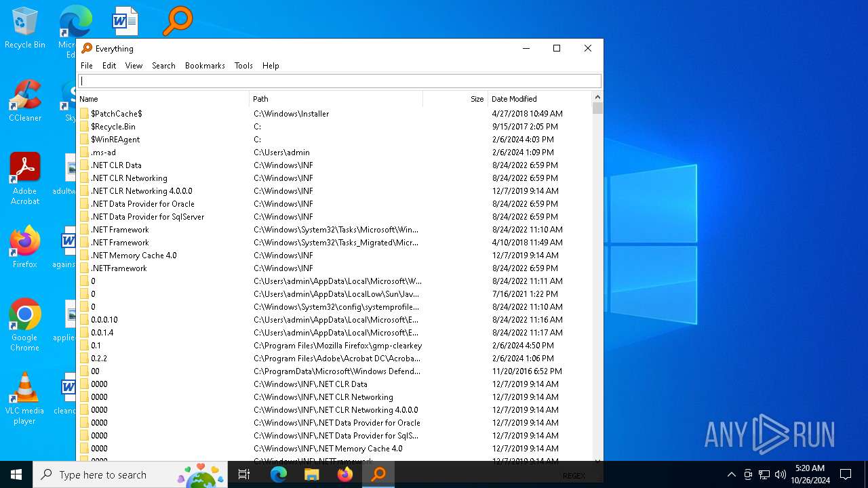Open the Tools menu
868x488 pixels.
[243, 66]
